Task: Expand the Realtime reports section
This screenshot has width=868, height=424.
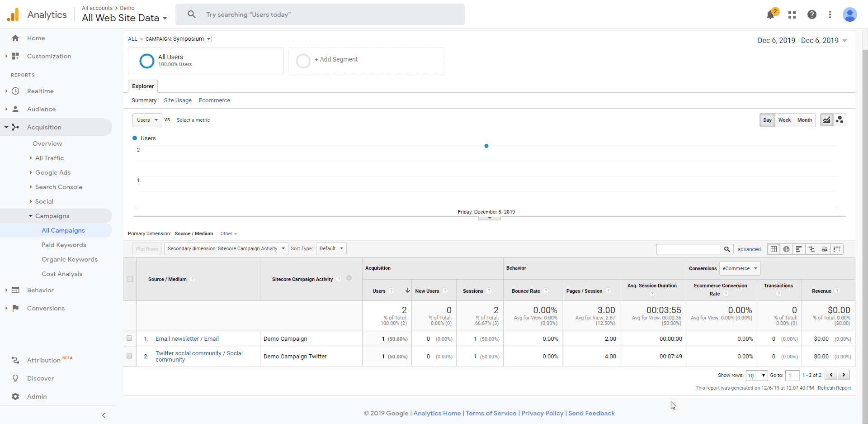Action: (6, 91)
